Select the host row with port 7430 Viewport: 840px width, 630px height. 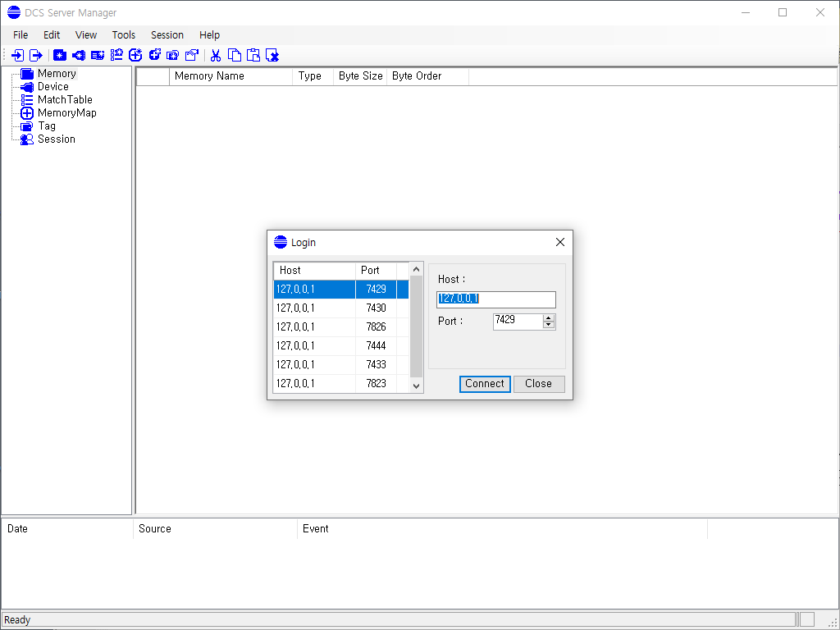(x=340, y=308)
